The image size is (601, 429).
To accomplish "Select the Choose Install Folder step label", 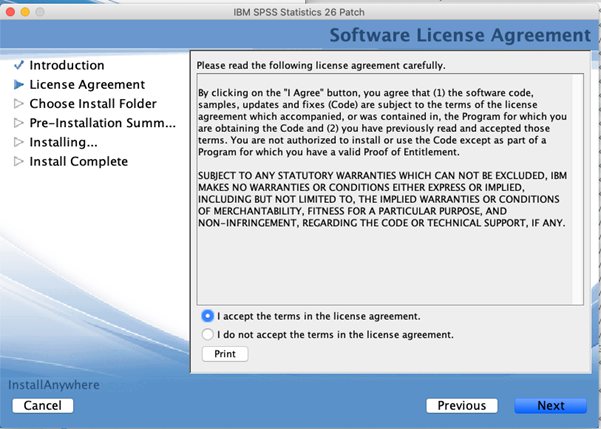I will (93, 104).
